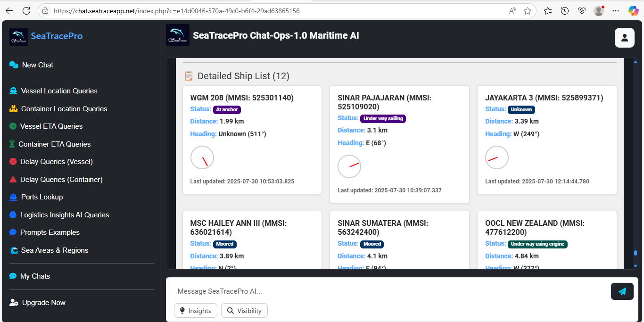Click the OOCL NEW ZEALAND card title
The height and width of the screenshot is (322, 644).
point(535,228)
